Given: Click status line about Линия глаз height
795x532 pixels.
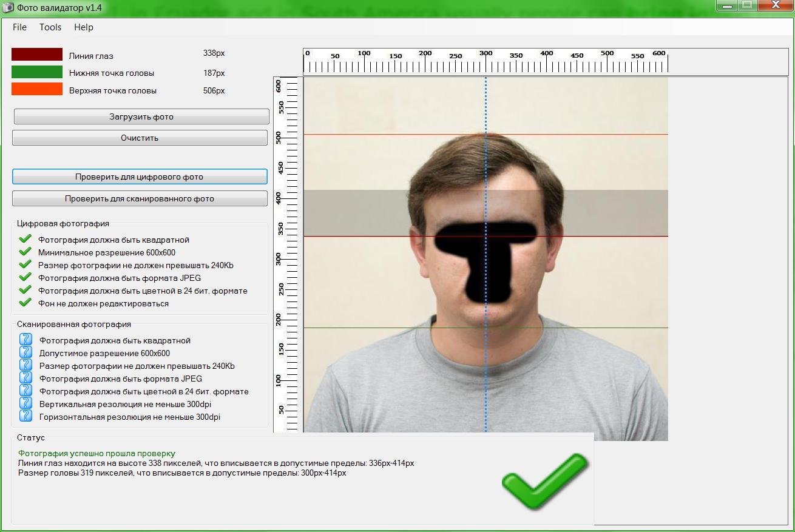Looking at the screenshot, I should pos(216,463).
